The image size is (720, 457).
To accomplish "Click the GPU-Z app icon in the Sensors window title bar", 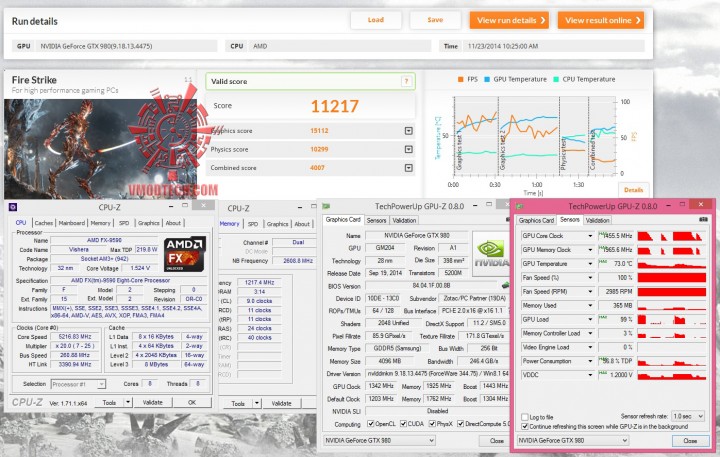I will [520, 206].
